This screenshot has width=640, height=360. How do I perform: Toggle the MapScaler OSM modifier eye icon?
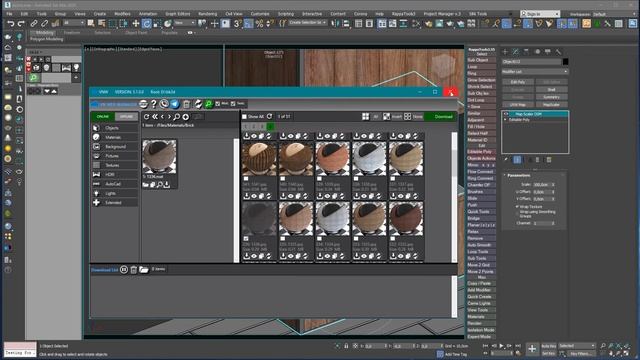pos(506,114)
